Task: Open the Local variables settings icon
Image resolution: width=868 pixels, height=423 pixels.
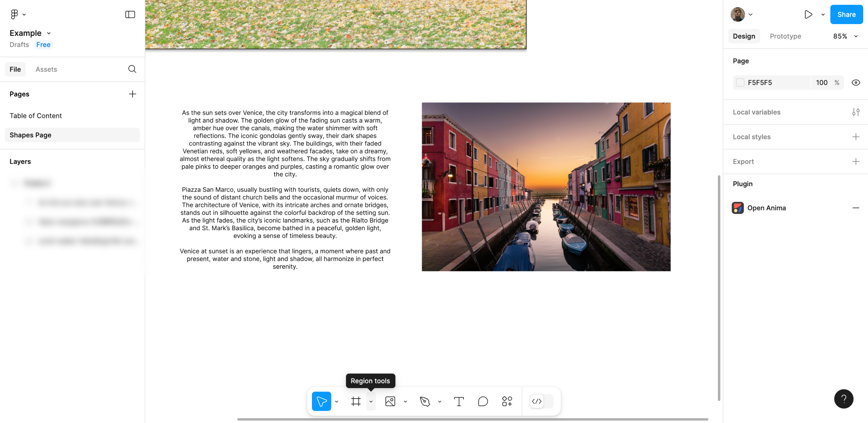Action: coord(855,112)
